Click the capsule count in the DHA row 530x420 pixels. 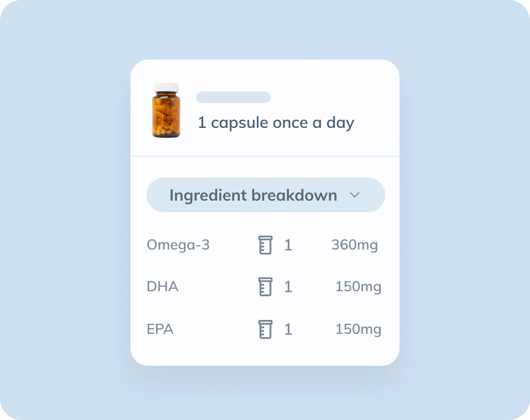pos(288,287)
